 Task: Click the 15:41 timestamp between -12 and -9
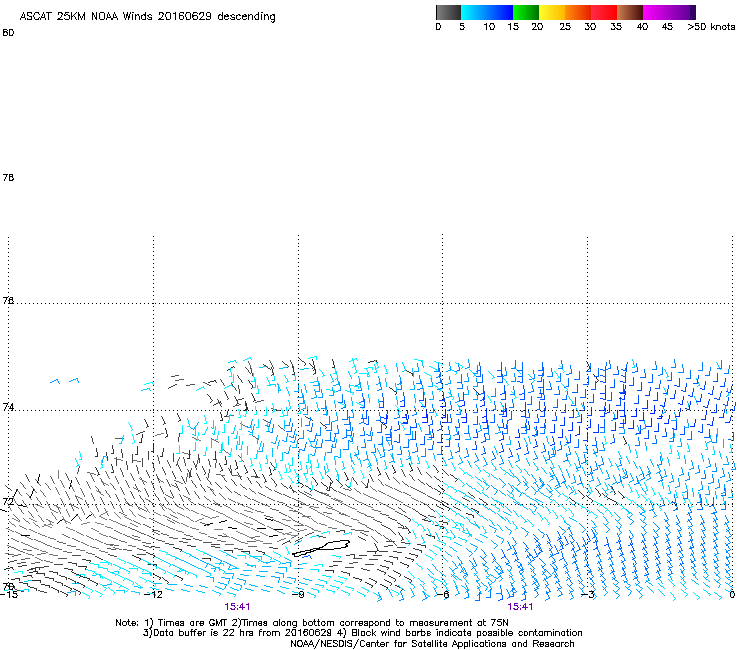(237, 607)
